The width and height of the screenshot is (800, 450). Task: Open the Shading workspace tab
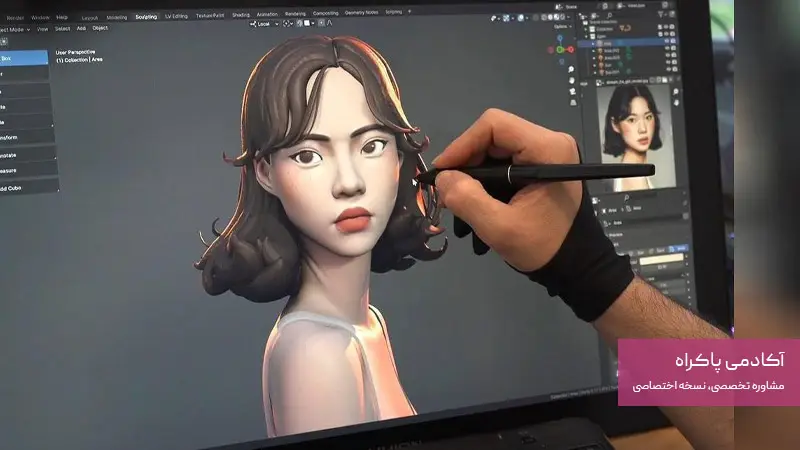pos(241,16)
